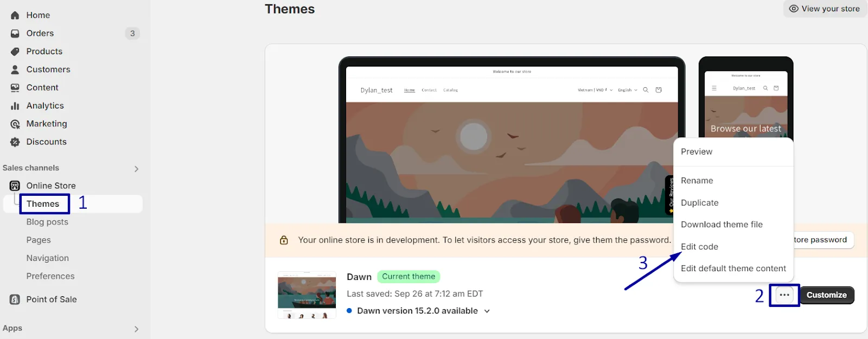This screenshot has height=339, width=868.
Task: Expand the Sales channels section chevron
Action: point(136,169)
